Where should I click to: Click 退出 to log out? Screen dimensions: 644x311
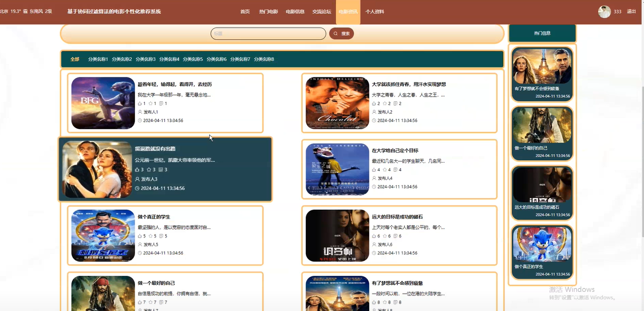[631, 12]
